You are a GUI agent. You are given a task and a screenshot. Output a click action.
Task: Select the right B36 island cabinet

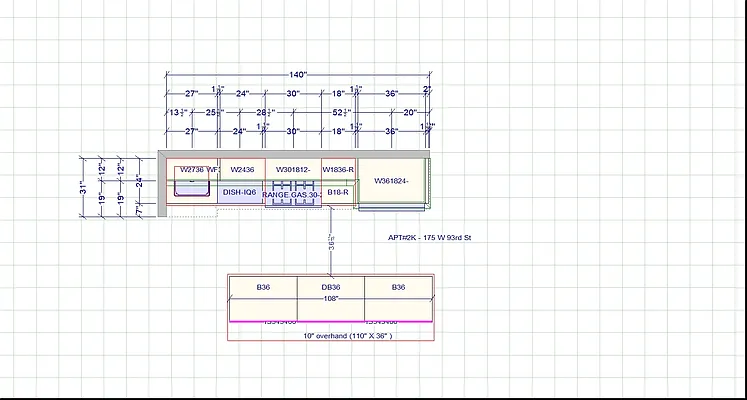click(x=398, y=287)
